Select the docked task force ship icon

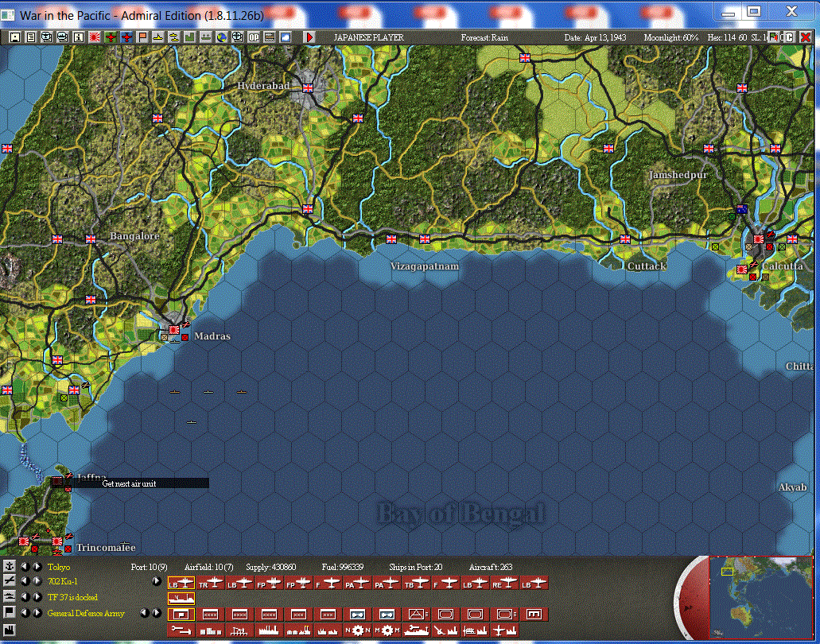tap(181, 599)
